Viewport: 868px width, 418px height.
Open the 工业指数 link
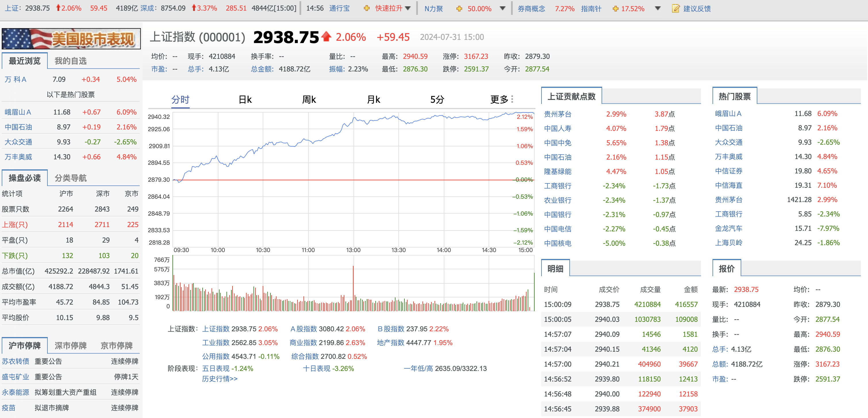click(216, 342)
